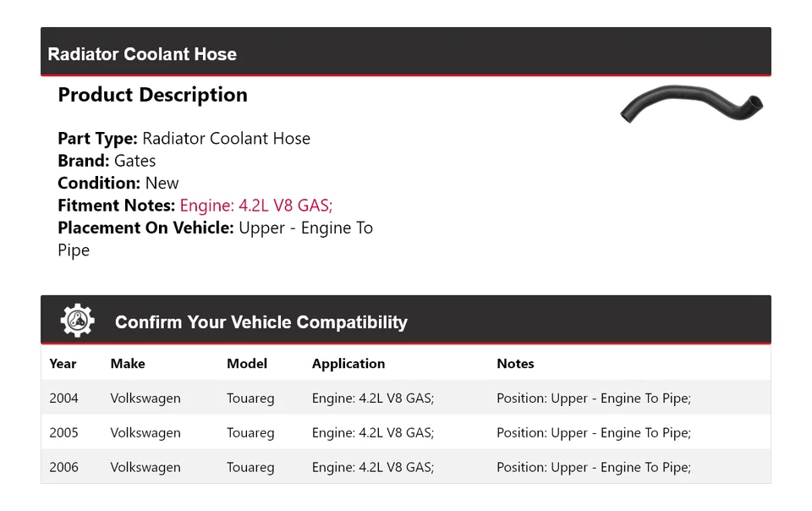Click the Model column header

247,364
